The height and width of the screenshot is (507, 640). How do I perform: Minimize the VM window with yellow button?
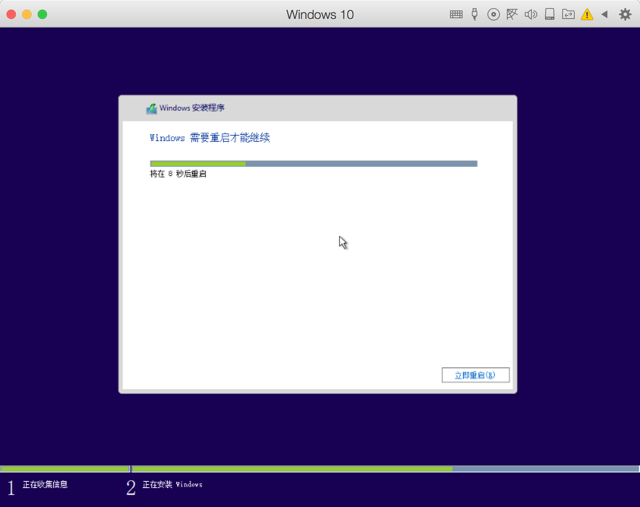[27, 14]
